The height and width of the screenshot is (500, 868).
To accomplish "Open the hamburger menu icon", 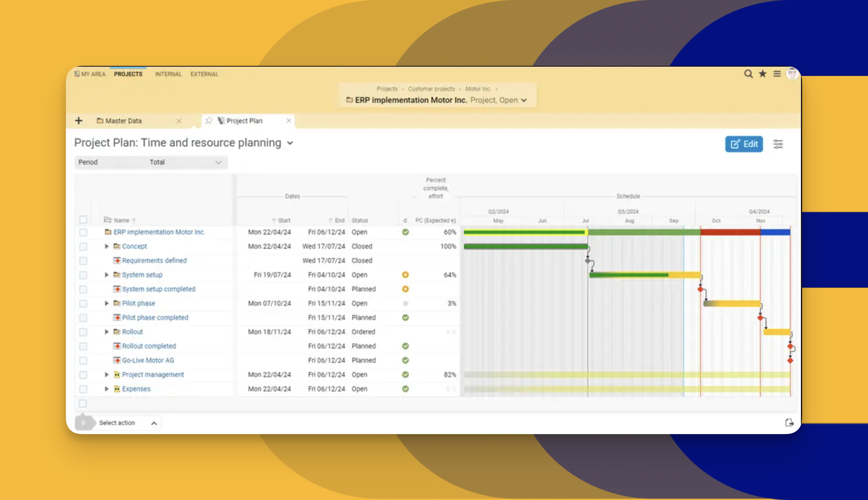I will [x=777, y=74].
